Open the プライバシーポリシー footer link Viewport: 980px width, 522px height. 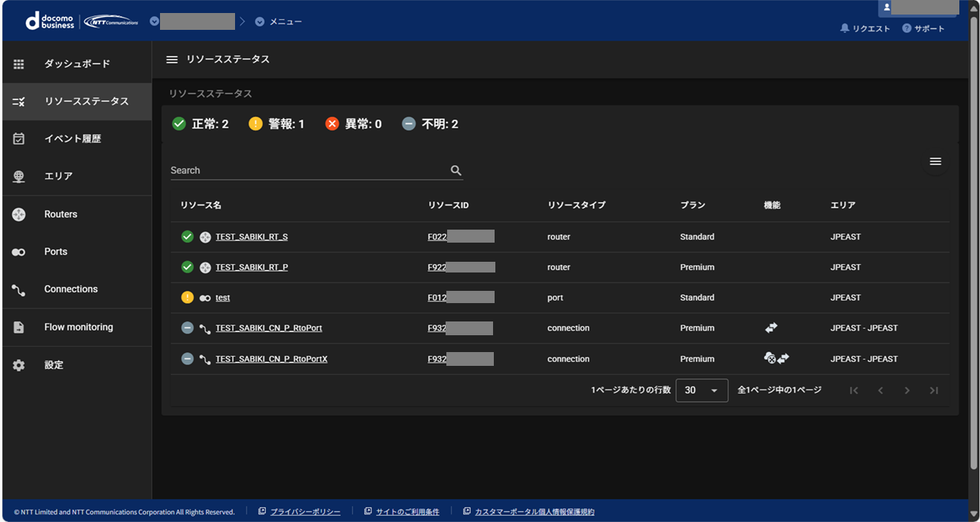click(x=305, y=512)
